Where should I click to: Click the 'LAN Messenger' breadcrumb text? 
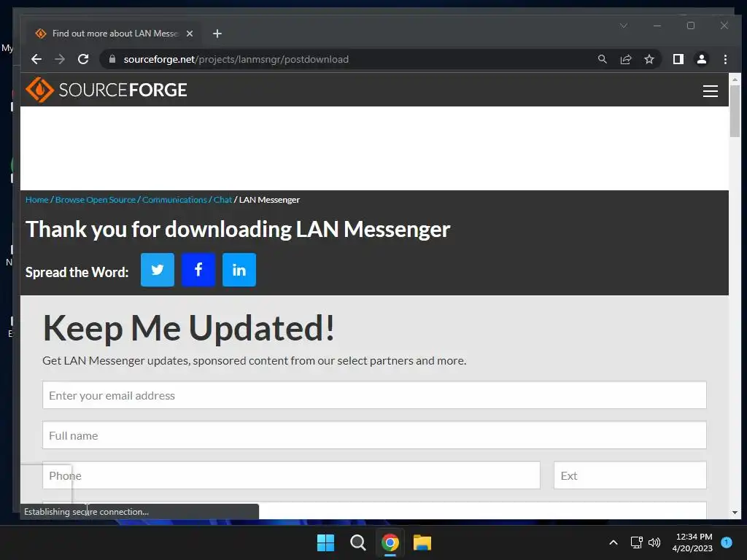pyautogui.click(x=269, y=200)
